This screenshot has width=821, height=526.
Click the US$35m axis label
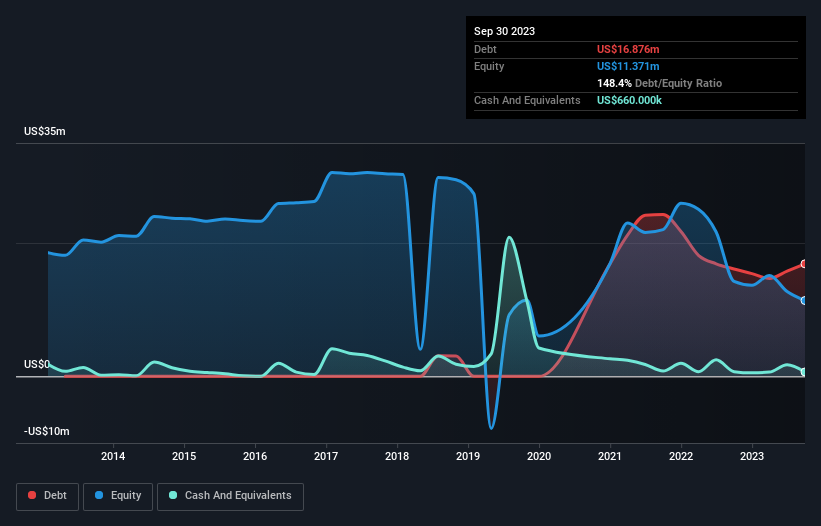click(x=45, y=131)
